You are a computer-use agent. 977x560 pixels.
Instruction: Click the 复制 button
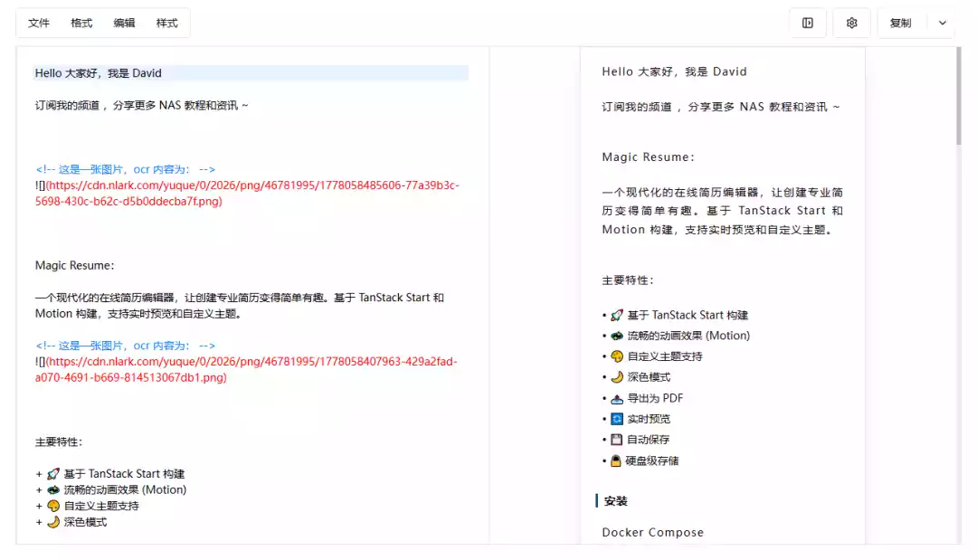[x=900, y=23]
